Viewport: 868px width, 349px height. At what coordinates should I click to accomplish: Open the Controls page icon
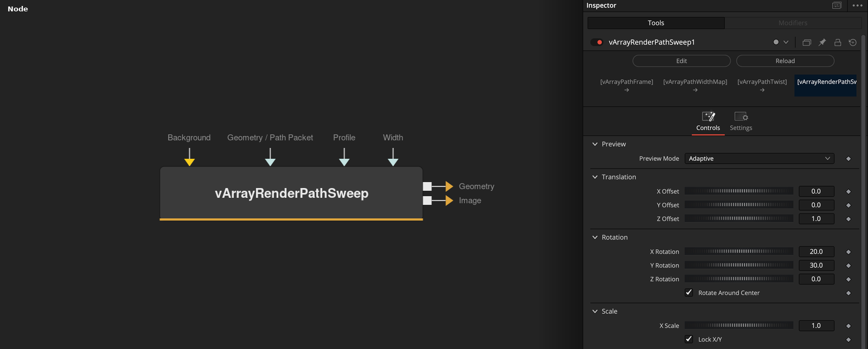[709, 121]
